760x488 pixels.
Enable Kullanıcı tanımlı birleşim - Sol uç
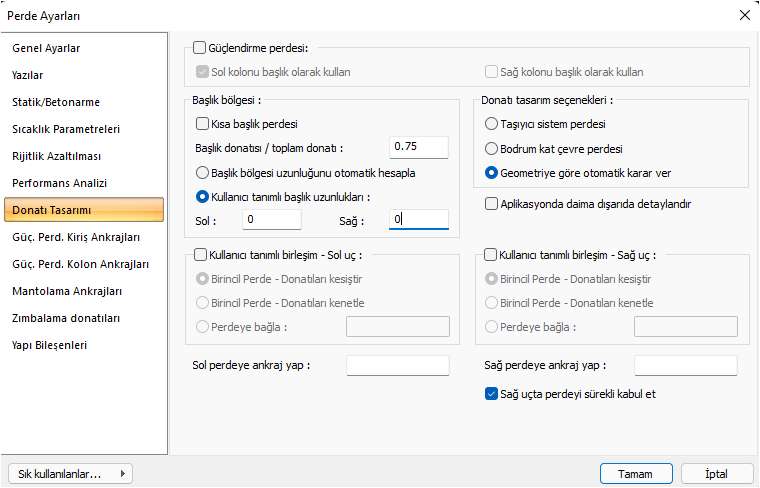click(x=201, y=255)
